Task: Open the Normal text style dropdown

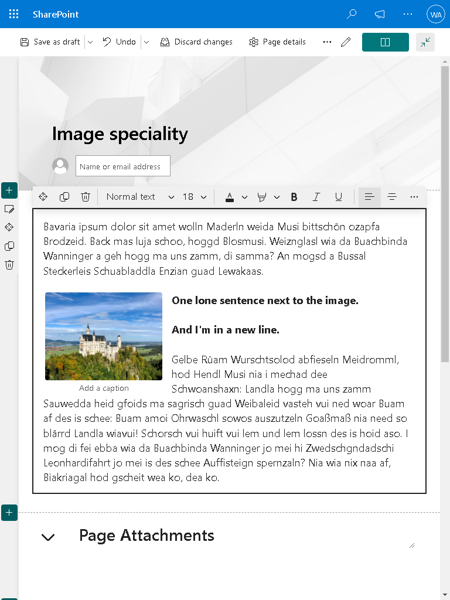Action: [x=140, y=197]
